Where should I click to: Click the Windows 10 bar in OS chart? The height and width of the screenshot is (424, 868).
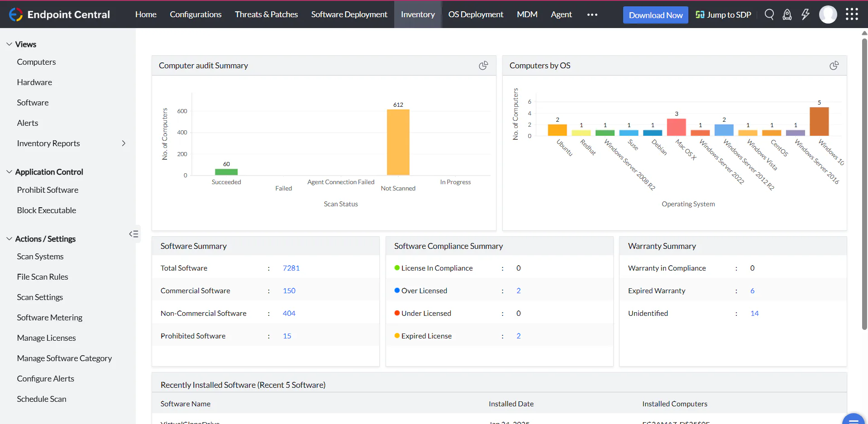point(819,121)
